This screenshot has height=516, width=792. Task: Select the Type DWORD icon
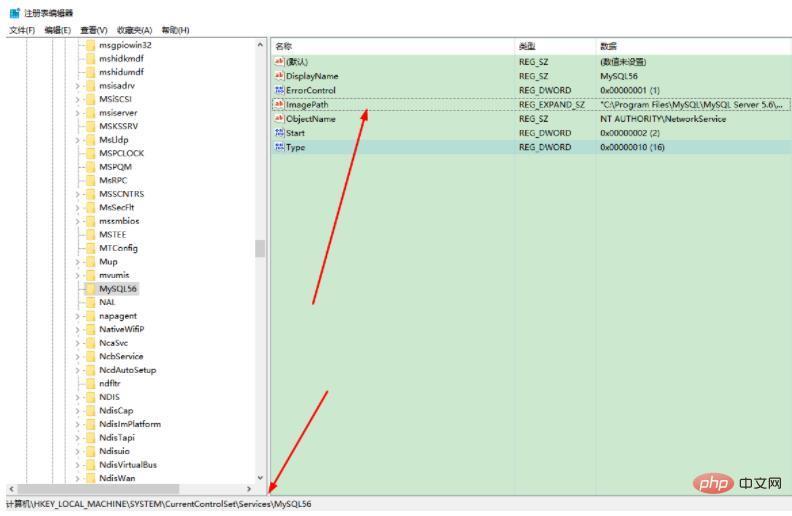279,147
